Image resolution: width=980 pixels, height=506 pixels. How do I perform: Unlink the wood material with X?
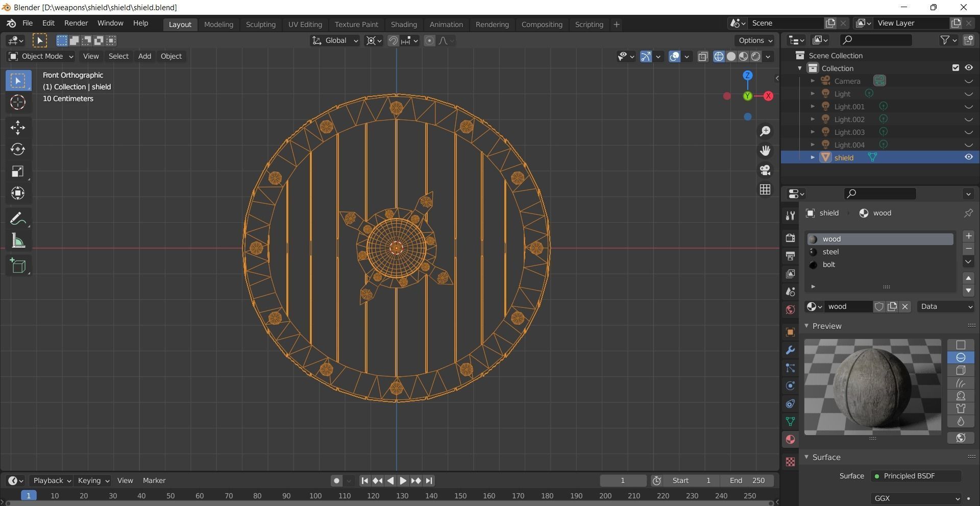point(905,306)
